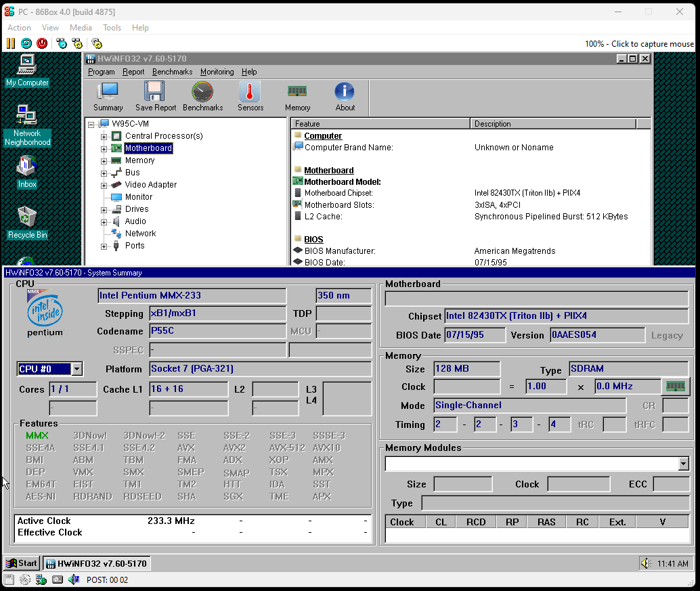Open the Media menu in 86Box
Image resolution: width=700 pixels, height=591 pixels.
(81, 28)
